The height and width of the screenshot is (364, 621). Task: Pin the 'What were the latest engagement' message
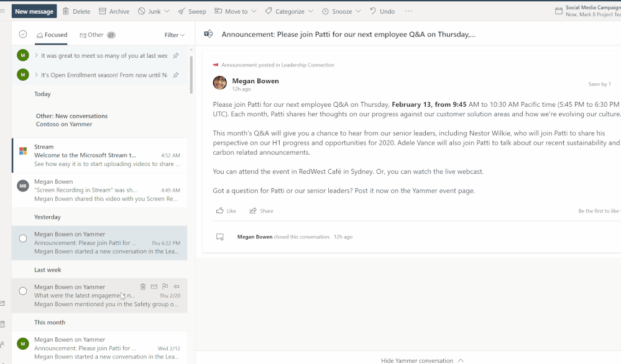coord(177,286)
